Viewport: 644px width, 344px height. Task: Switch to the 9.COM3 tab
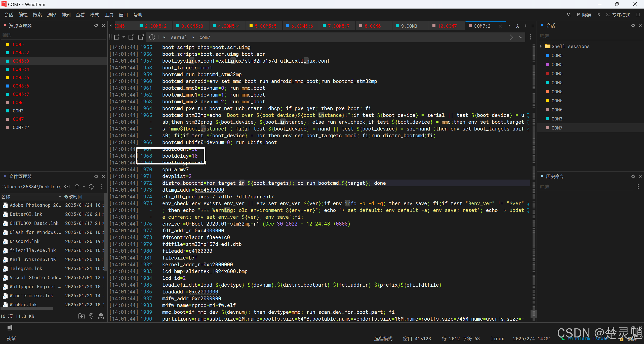[x=409, y=26]
